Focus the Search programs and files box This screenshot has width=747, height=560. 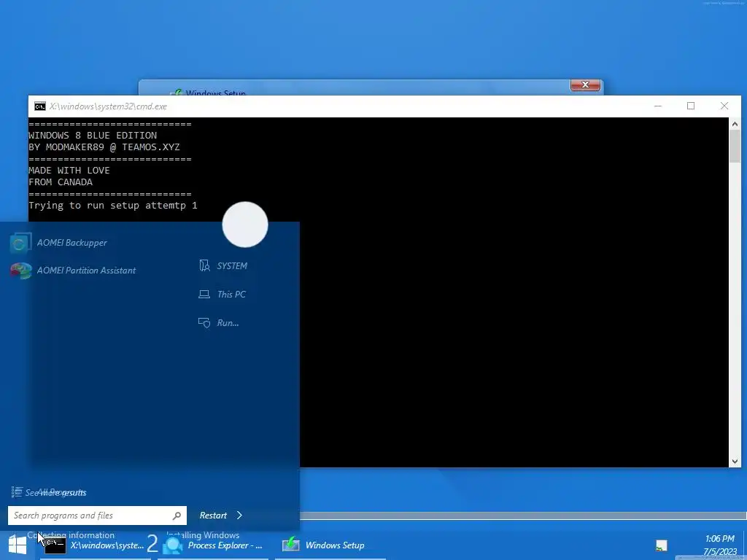click(x=97, y=516)
